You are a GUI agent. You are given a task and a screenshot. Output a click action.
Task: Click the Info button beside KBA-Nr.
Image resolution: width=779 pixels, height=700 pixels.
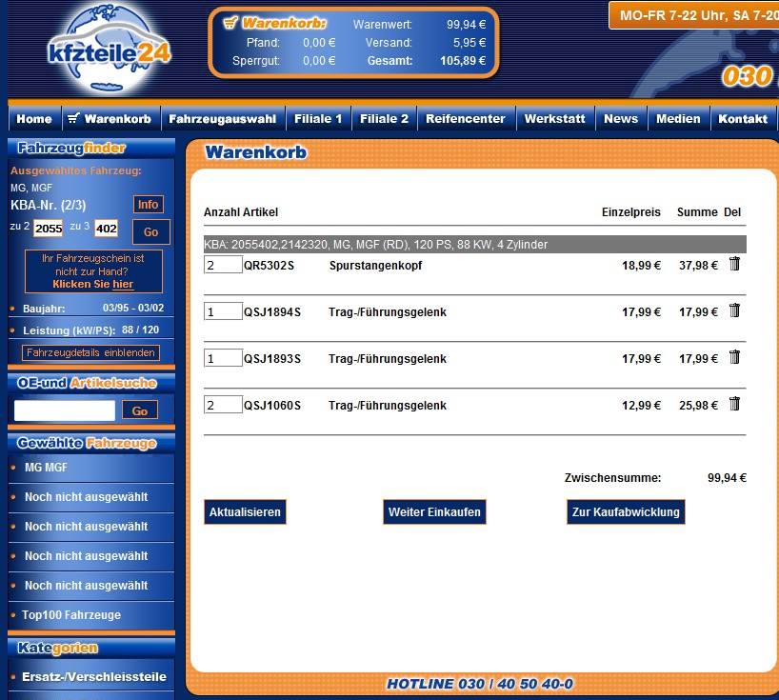(x=148, y=205)
